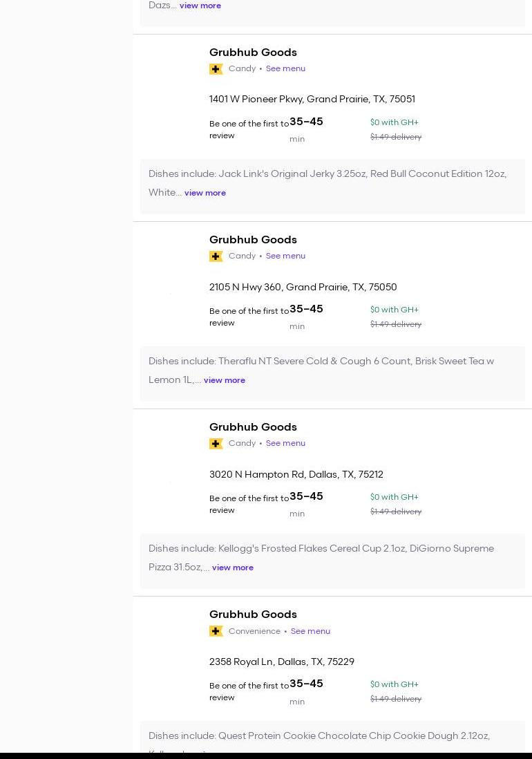Click 'Be one of the first to review' for 1401 W Pioneer Pkwy
Viewport: 532px width, 759px height.
pos(249,129)
